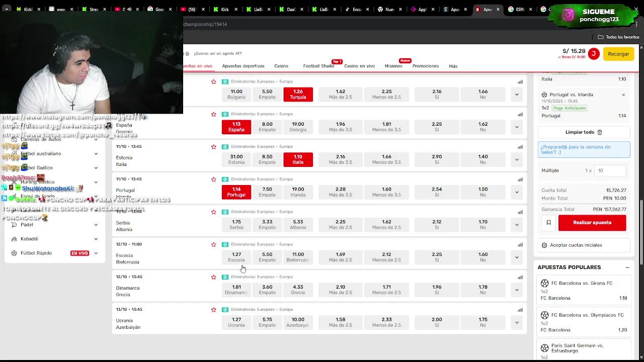Click league icon on Serbia vs Albania row
This screenshot has height=362, width=644.
coord(225,212)
